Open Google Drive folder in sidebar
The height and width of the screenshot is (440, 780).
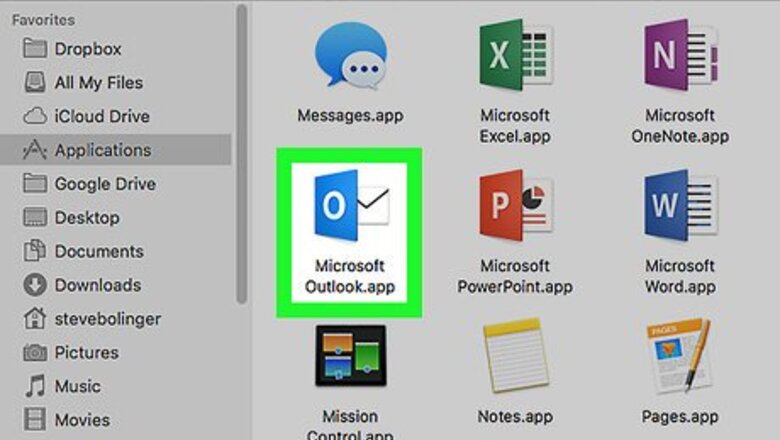coord(105,184)
